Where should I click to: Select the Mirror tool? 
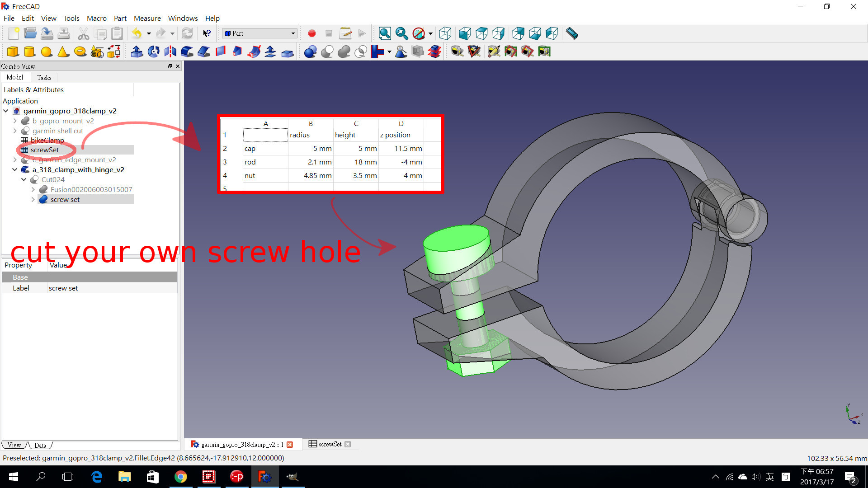(x=170, y=52)
